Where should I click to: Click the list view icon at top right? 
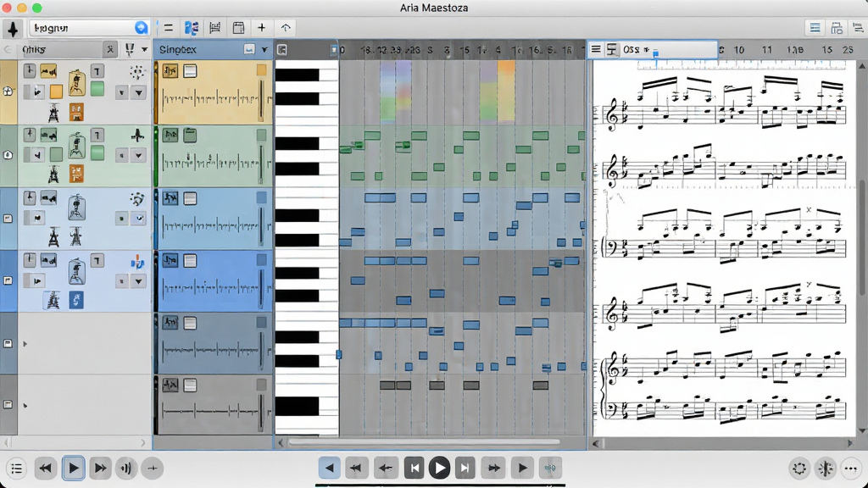[x=815, y=28]
